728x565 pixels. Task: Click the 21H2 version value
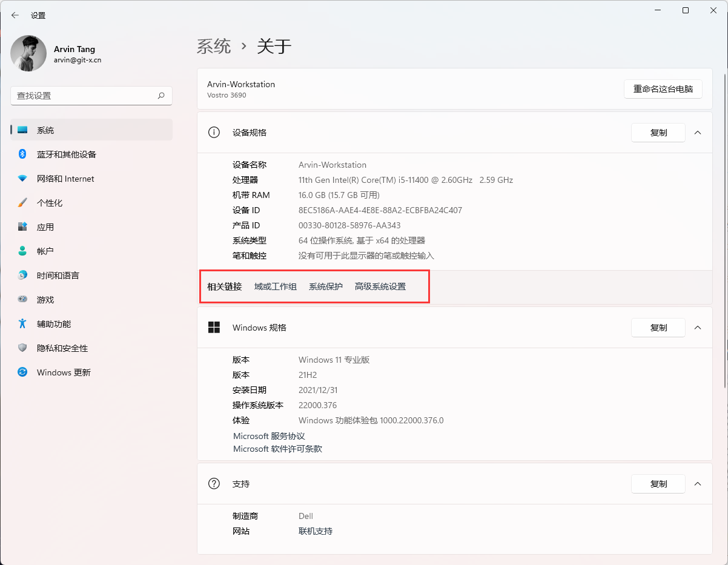coord(308,375)
